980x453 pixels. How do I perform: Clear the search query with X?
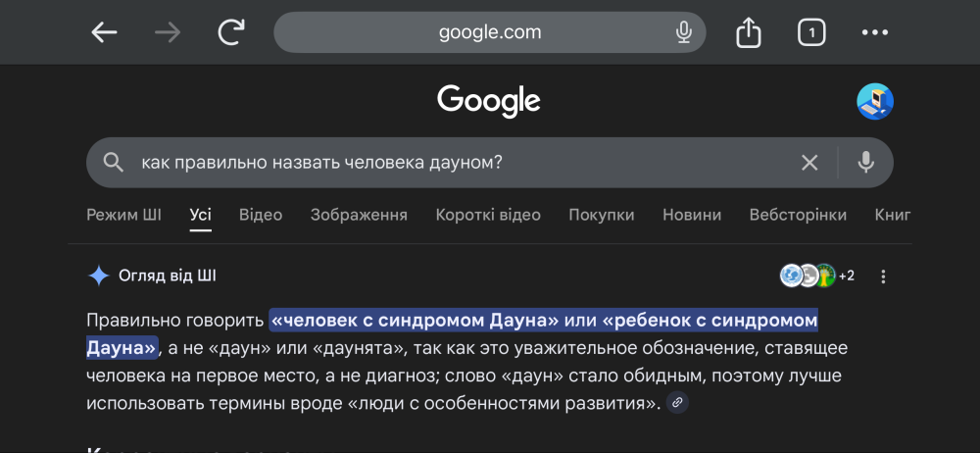point(809,163)
